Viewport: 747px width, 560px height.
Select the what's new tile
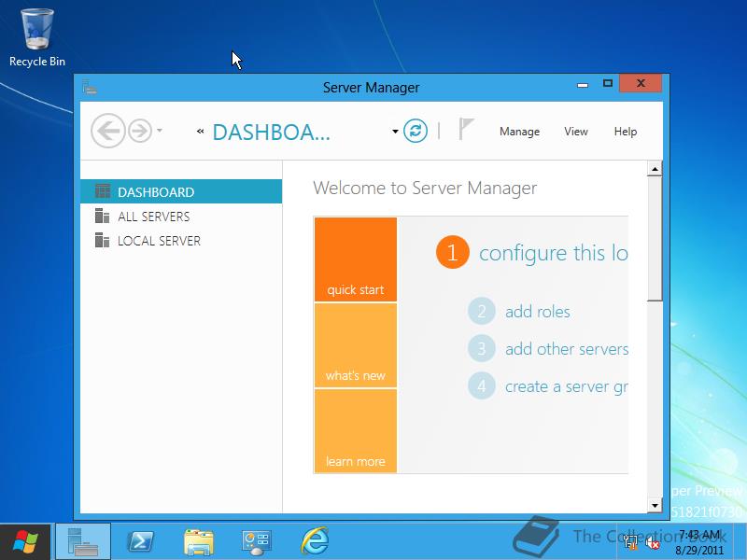click(356, 345)
